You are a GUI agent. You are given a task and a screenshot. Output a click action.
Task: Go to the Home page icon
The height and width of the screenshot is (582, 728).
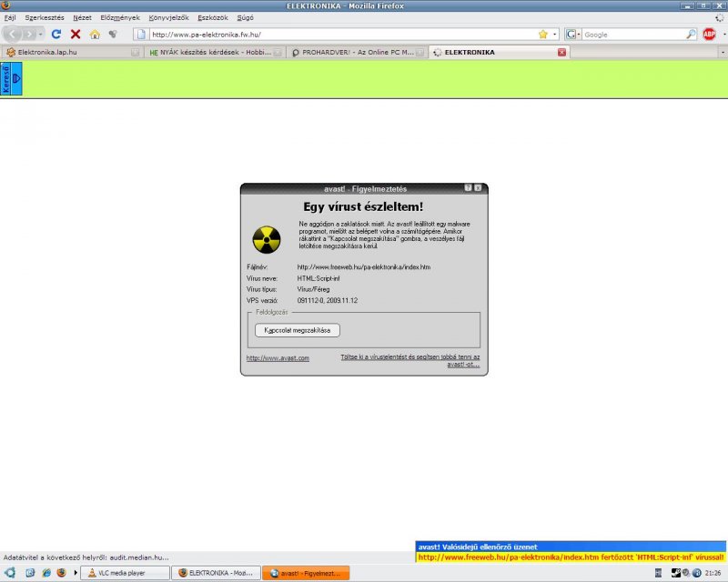(x=95, y=35)
